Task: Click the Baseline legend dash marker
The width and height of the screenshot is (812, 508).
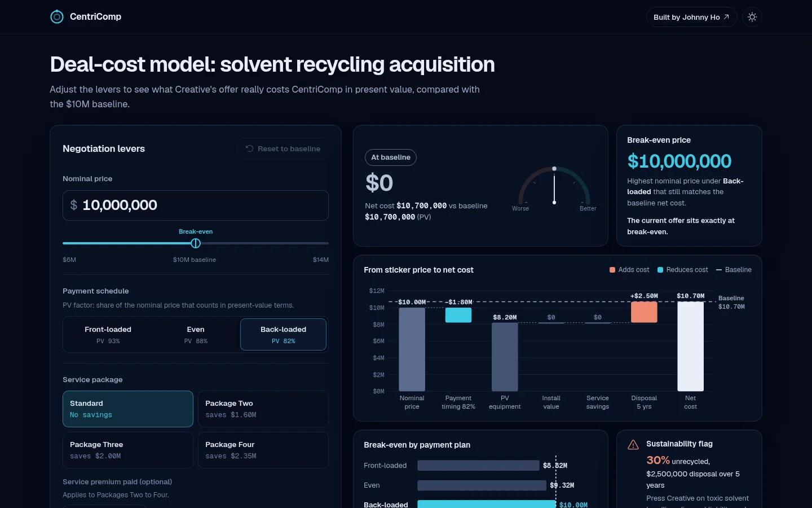Action: (719, 270)
